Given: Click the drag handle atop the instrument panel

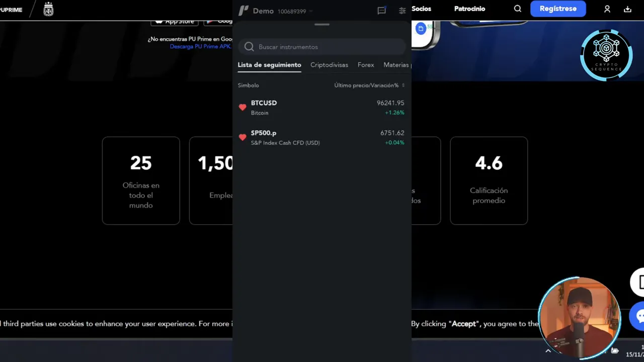Looking at the screenshot, I should click(322, 24).
